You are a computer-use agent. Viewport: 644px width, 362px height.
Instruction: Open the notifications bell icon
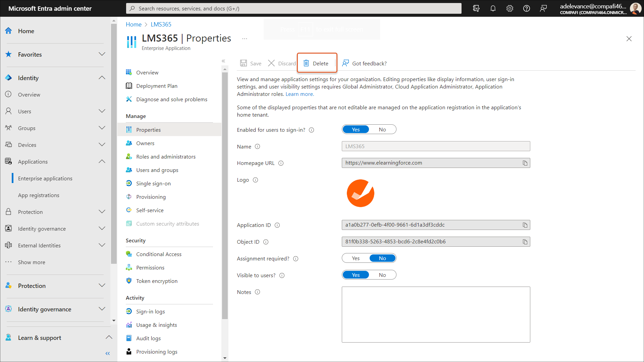[x=493, y=8]
